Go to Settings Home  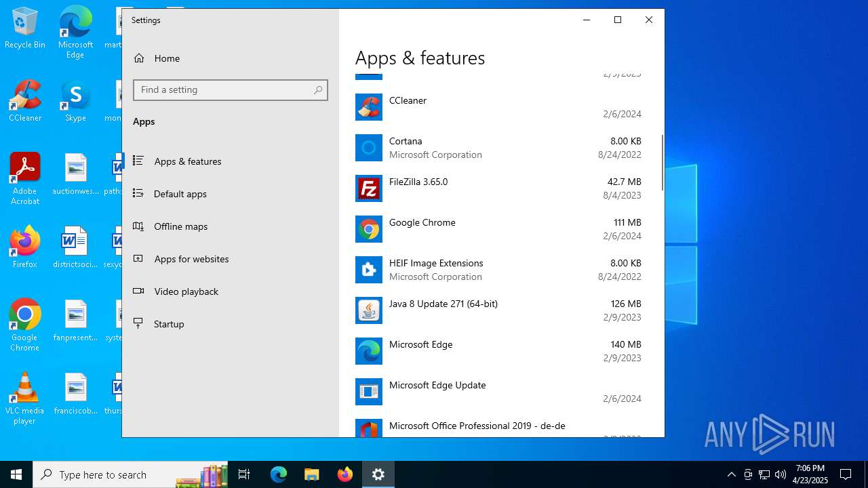pos(231,58)
